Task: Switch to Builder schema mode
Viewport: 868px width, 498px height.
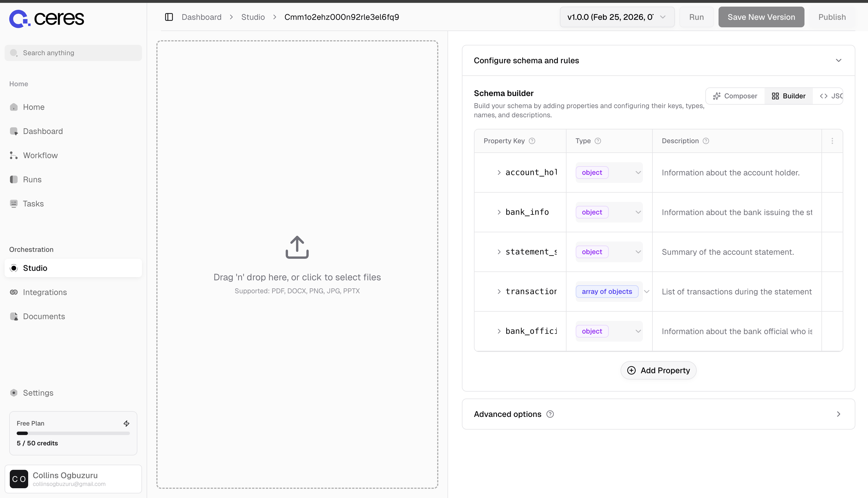Action: pos(789,96)
